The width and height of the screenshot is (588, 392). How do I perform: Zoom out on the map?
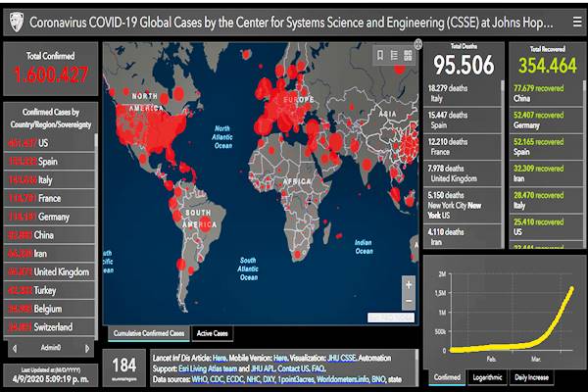[x=409, y=301]
